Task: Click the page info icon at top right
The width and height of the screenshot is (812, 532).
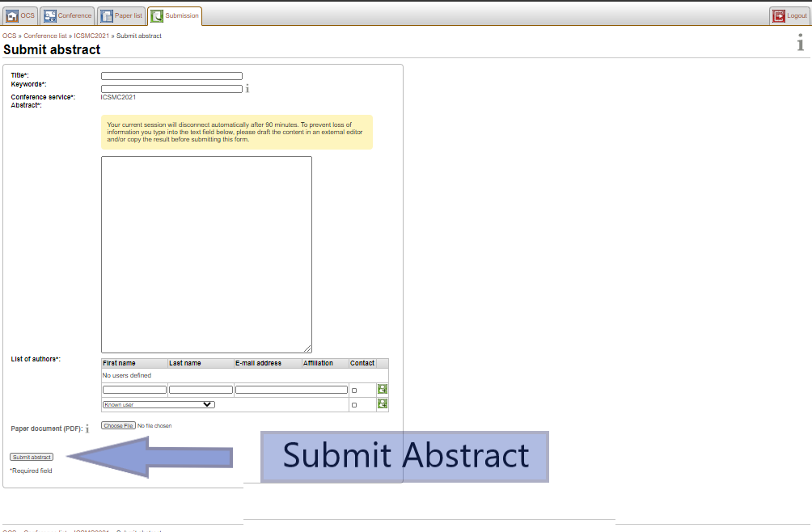Action: point(801,44)
